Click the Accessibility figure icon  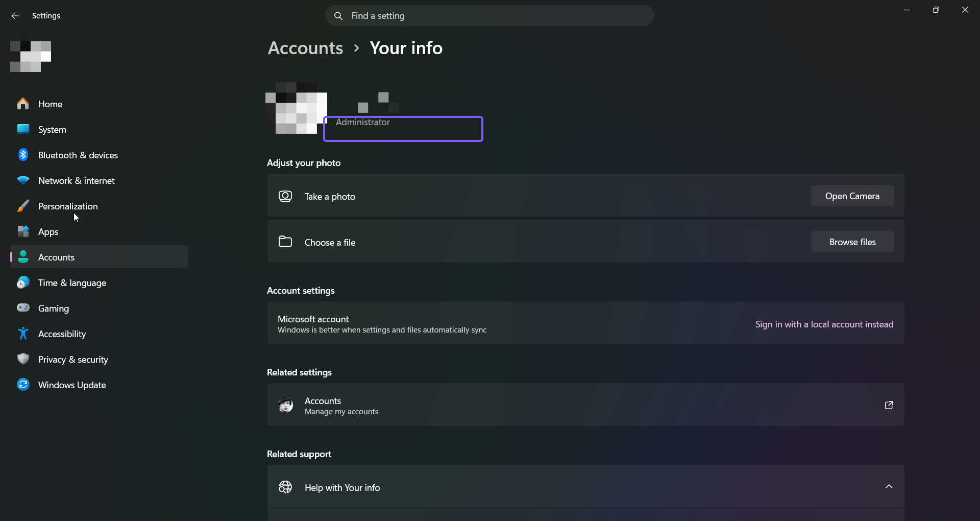coord(23,334)
